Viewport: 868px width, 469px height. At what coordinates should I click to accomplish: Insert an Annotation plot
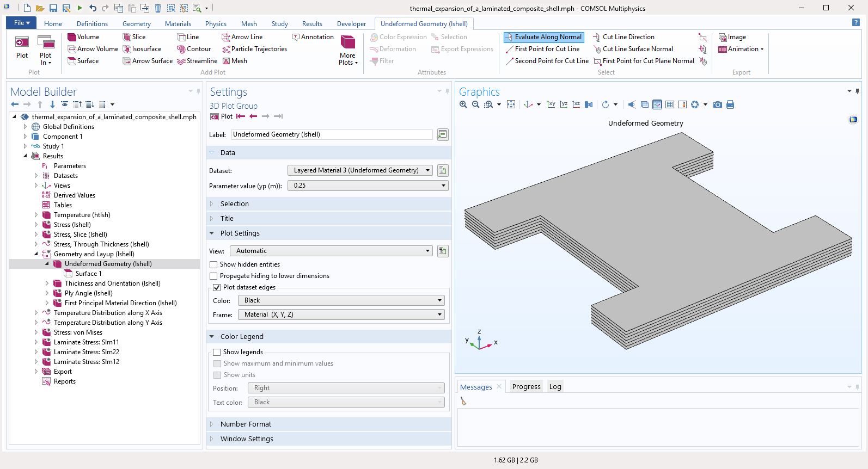(x=313, y=37)
